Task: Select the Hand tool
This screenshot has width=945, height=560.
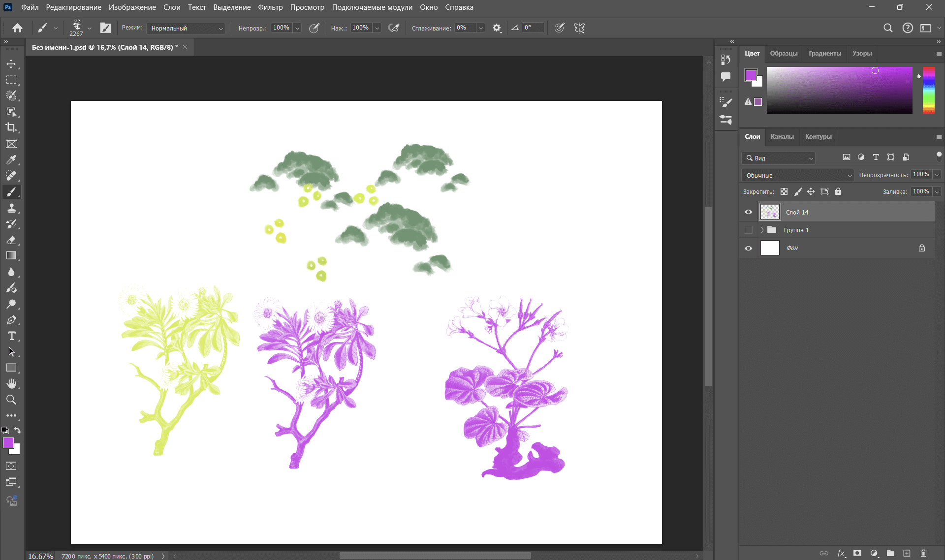Action: pos(11,384)
